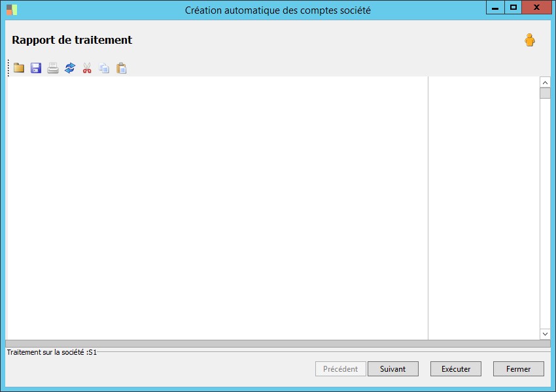Click the toolbar grip handle
The image size is (556, 392).
tap(9, 68)
